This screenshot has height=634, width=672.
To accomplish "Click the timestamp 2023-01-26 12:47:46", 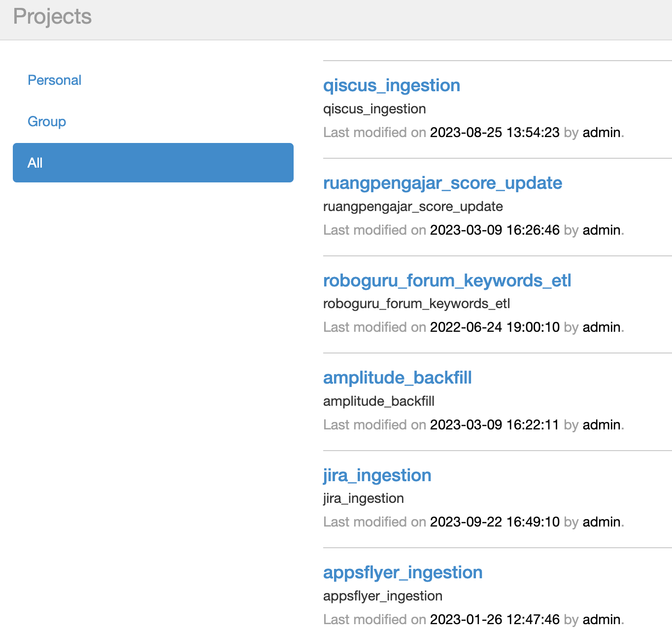I will 495,620.
